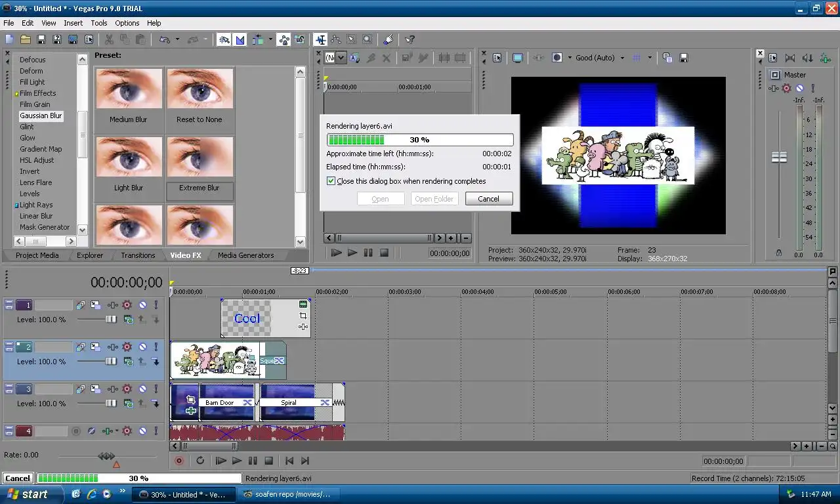This screenshot has height=504, width=840.
Task: Open Track Motion on track 3
Action: point(95,389)
